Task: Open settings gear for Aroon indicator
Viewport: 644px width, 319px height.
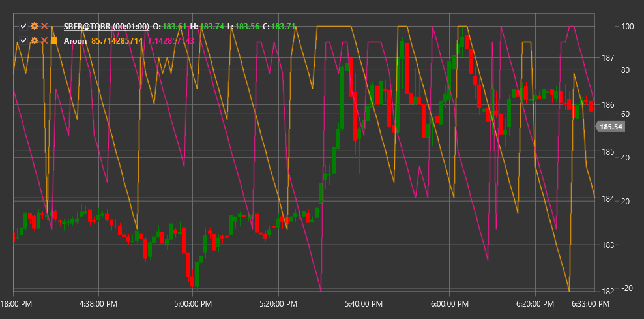Action: tap(35, 40)
